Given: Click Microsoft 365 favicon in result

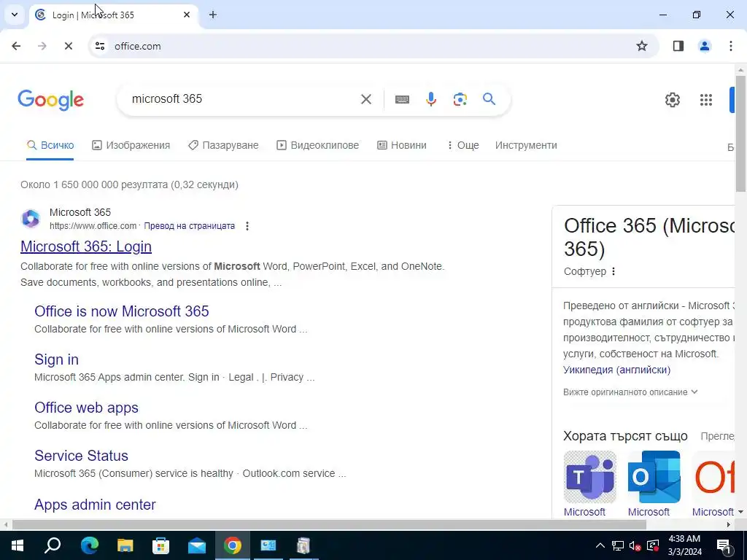Looking at the screenshot, I should click(31, 219).
